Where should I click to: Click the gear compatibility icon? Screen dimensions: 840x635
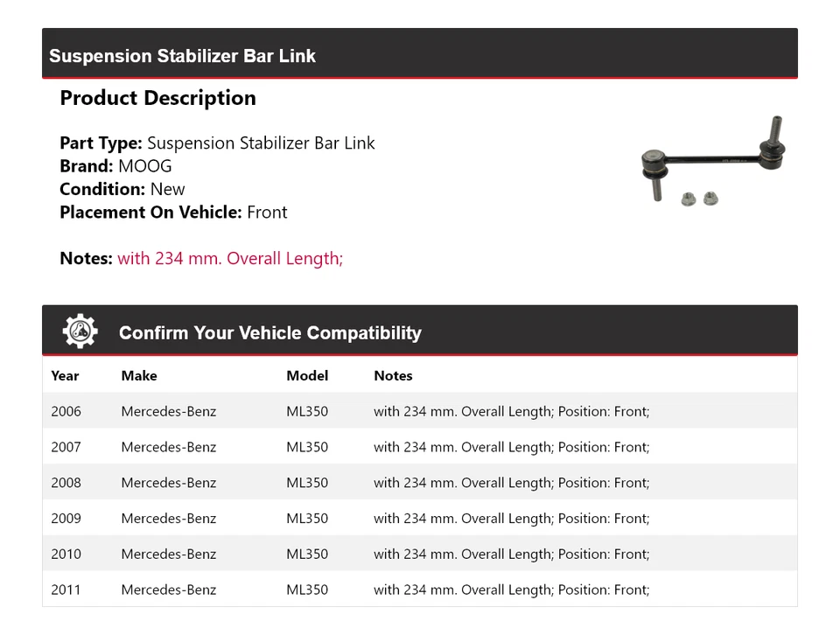tap(80, 331)
